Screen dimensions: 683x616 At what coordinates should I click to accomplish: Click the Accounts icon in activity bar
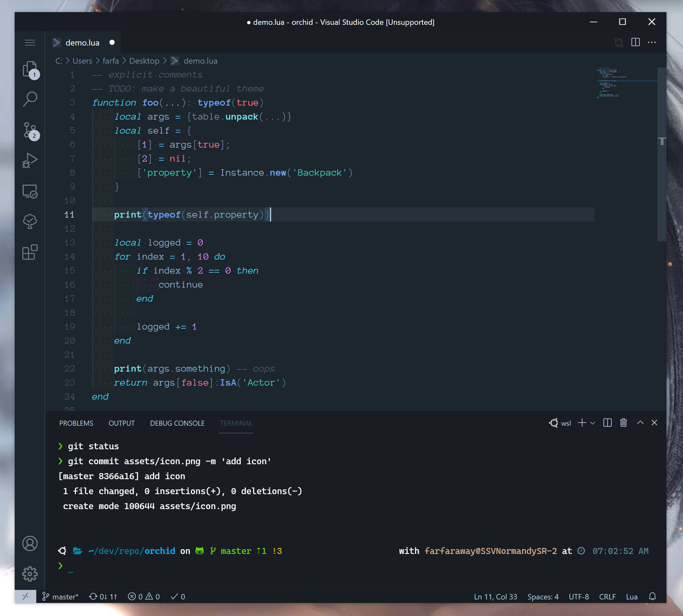coord(30,543)
